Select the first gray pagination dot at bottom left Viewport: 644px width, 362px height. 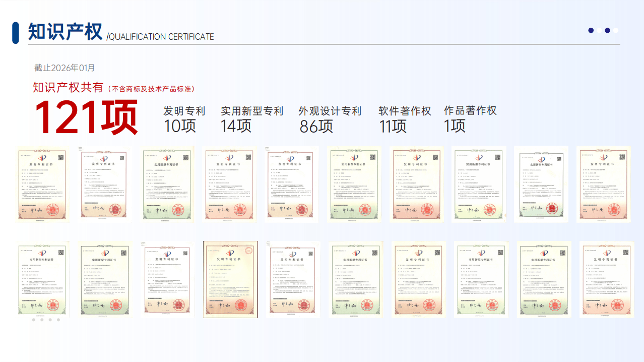click(34, 320)
